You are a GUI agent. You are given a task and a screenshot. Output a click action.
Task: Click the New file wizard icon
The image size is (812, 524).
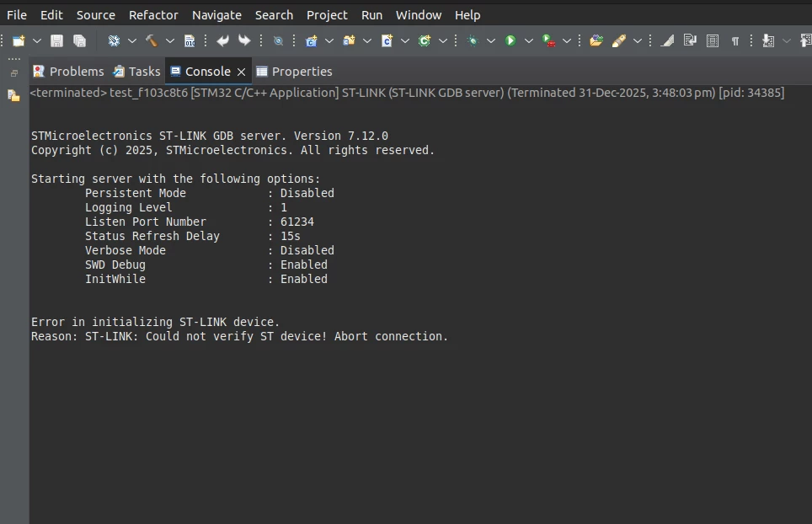click(x=19, y=41)
